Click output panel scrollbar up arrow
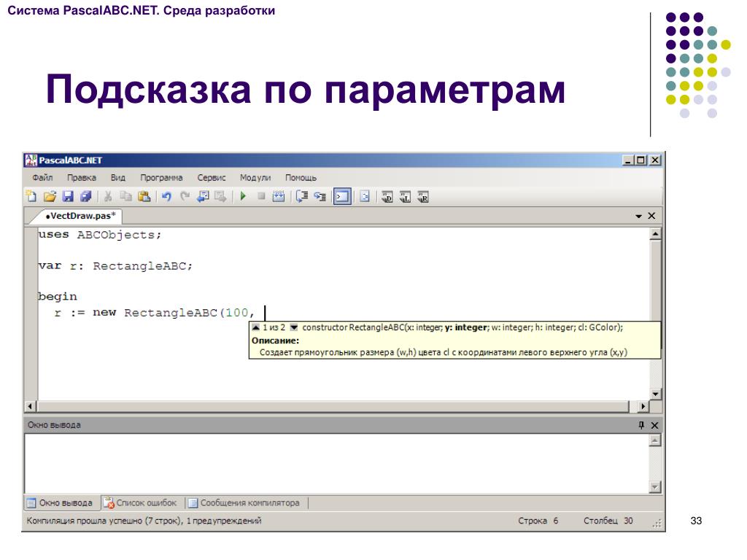Viewport: 747px width, 560px height. (655, 441)
